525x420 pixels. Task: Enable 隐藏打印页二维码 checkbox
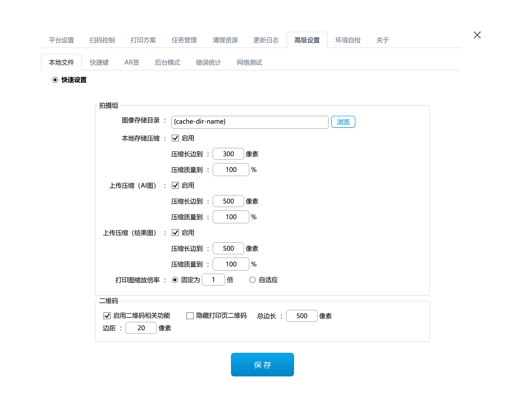[x=190, y=316]
